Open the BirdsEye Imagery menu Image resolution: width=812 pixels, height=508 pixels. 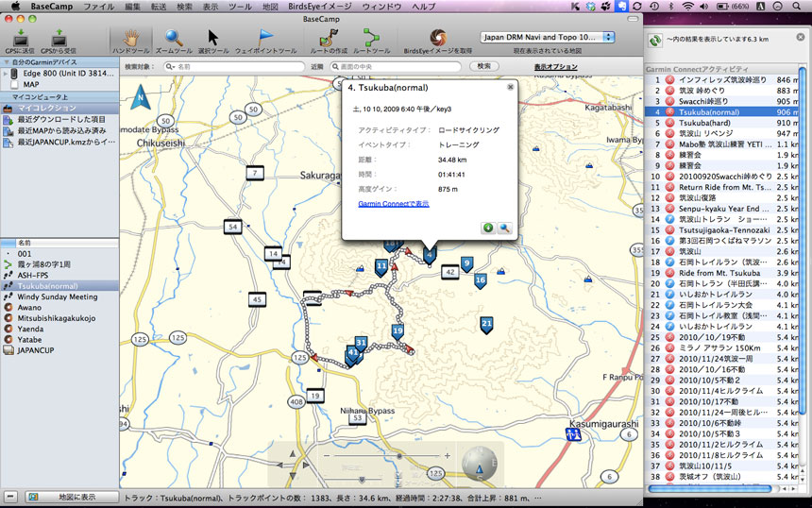click(319, 7)
